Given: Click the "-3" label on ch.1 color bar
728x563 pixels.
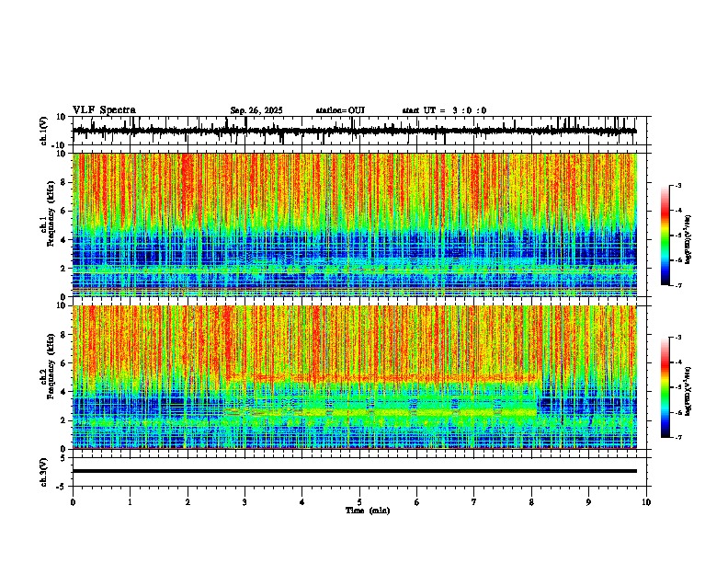Looking at the screenshot, I should [x=678, y=186].
